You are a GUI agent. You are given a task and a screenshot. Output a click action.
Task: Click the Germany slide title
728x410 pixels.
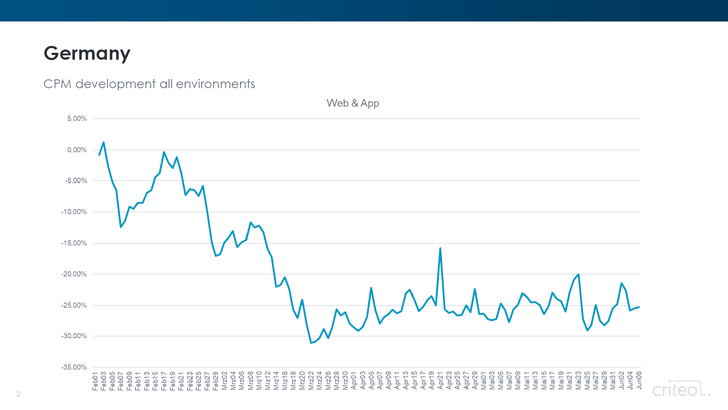(x=87, y=54)
